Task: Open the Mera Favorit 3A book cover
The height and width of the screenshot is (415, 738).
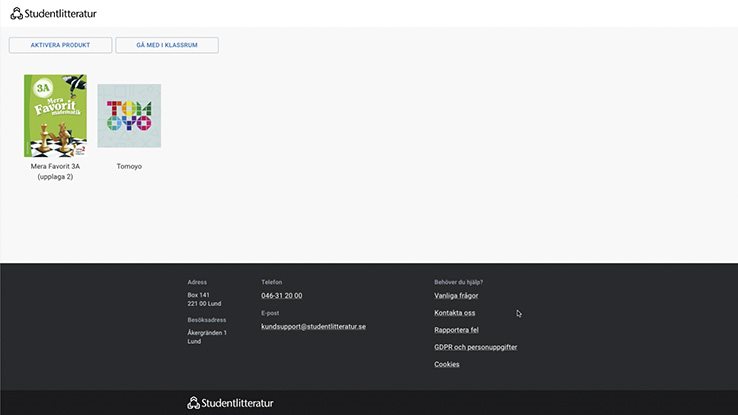Action: point(55,115)
